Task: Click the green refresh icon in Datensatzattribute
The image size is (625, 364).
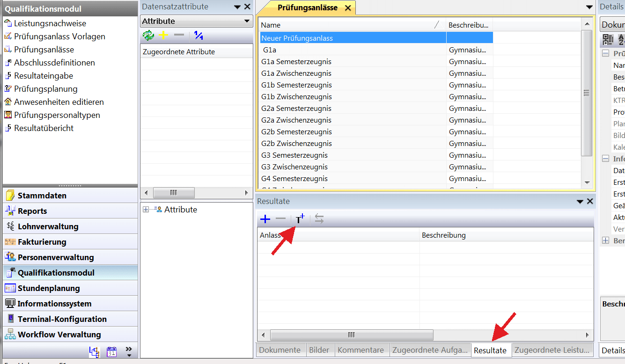Action: coord(148,36)
